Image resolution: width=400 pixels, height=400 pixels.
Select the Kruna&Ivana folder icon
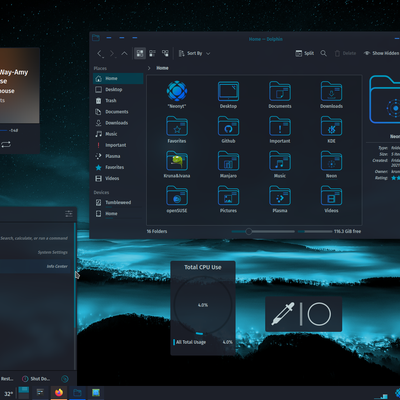pos(177,161)
